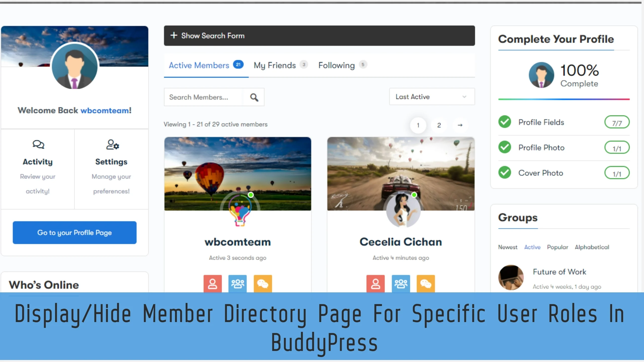Click the Groups icon on Cecelia Cichan card
The height and width of the screenshot is (362, 644).
coord(400,284)
